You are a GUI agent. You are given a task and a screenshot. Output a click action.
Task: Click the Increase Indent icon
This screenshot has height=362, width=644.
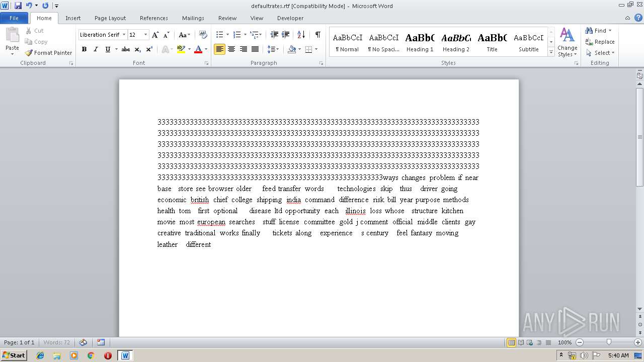click(x=285, y=35)
